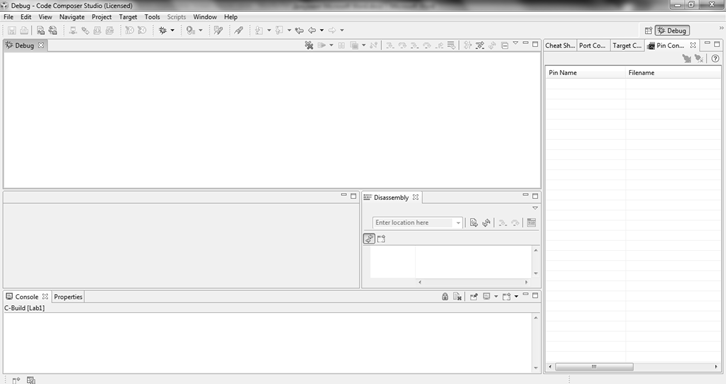The height and width of the screenshot is (384, 726).
Task: Open the Target menu
Action: [x=128, y=17]
